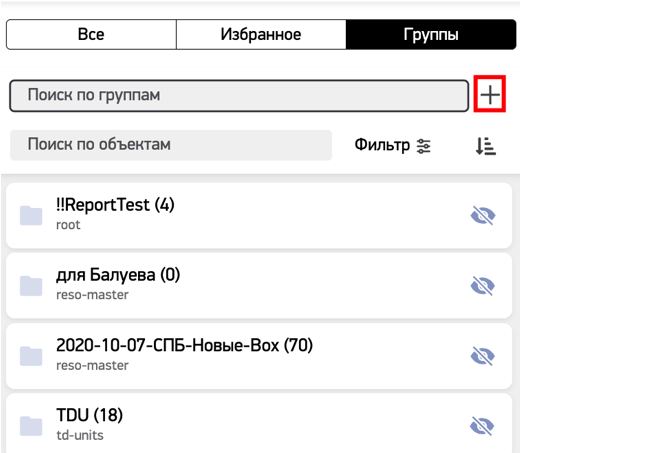The image size is (646, 453).
Task: Click folder icon of для Балуева group
Action: tap(31, 285)
